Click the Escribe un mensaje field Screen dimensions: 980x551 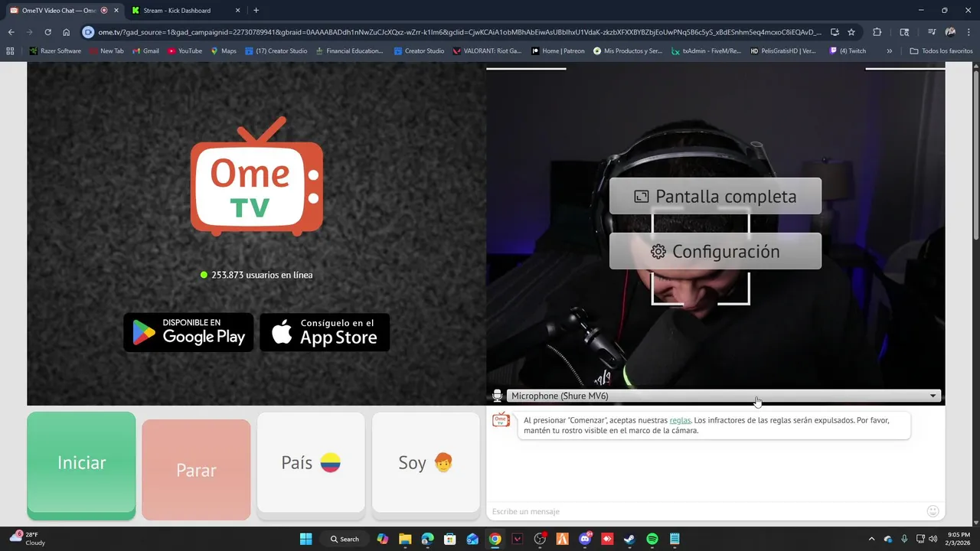coord(704,511)
